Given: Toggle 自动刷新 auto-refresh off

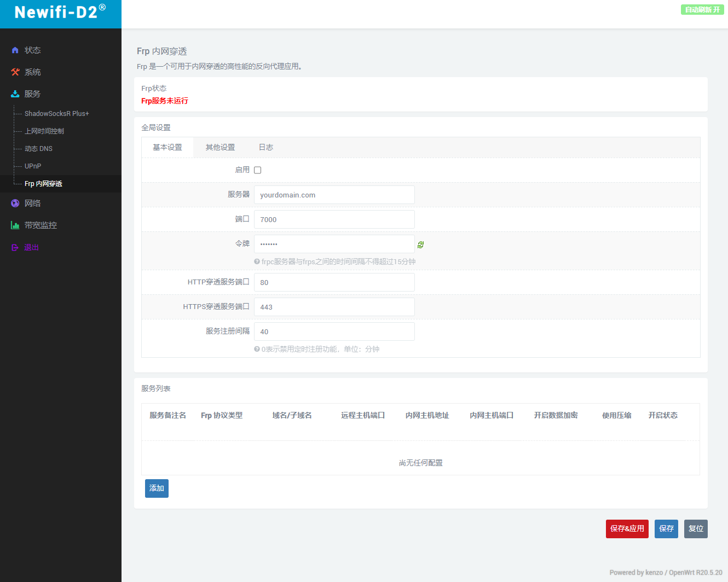Looking at the screenshot, I should coord(702,9).
